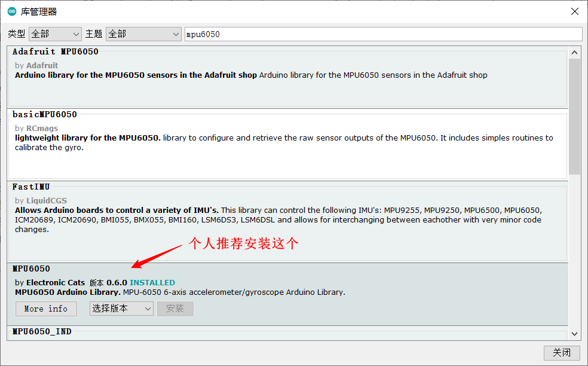Click author name Adafruit
The image size is (588, 366).
[42, 65]
